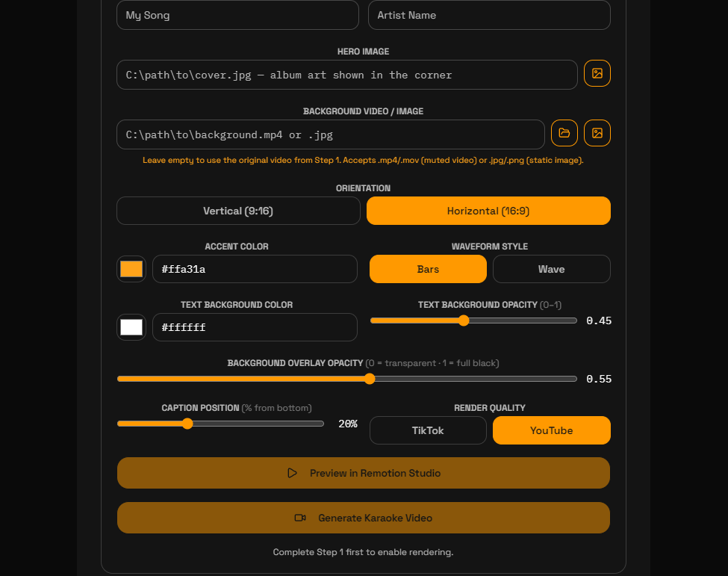
Task: Edit the #ffa31a accent hex field
Action: (x=255, y=269)
